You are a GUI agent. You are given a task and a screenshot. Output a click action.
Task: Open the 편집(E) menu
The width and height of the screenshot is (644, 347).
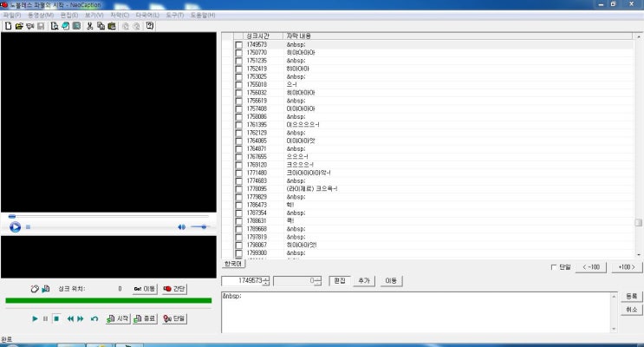click(69, 15)
